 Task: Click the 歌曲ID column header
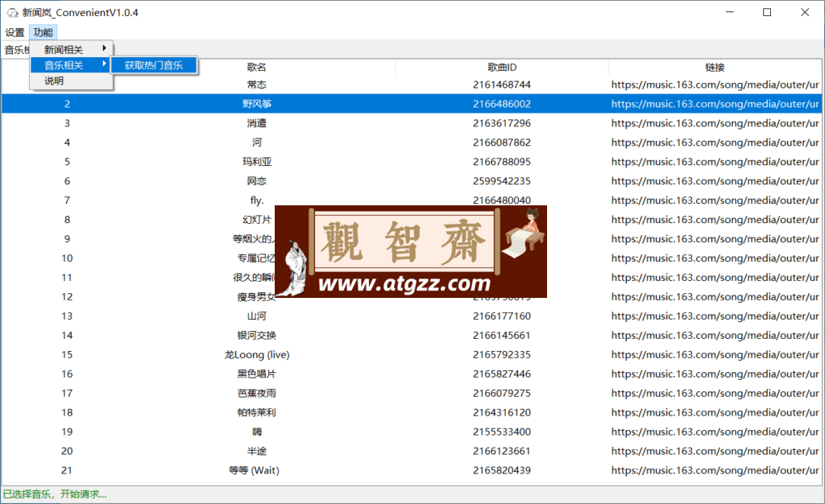click(x=502, y=68)
